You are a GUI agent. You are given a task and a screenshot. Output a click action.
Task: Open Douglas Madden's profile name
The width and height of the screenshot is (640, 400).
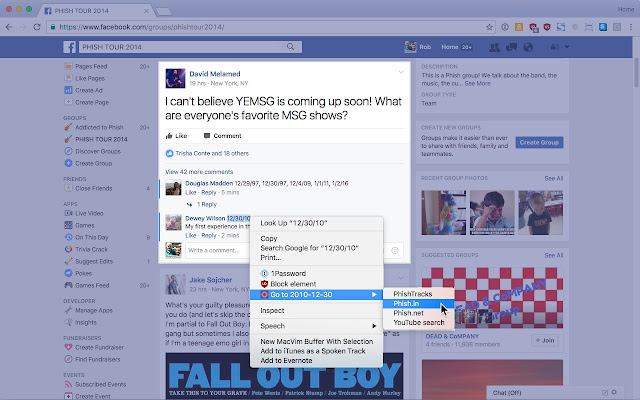209,183
